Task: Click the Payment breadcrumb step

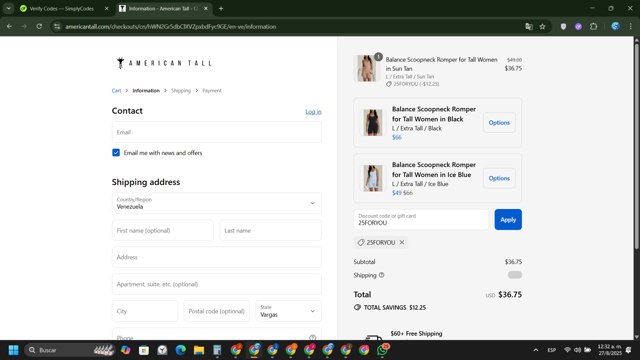Action: (212, 91)
